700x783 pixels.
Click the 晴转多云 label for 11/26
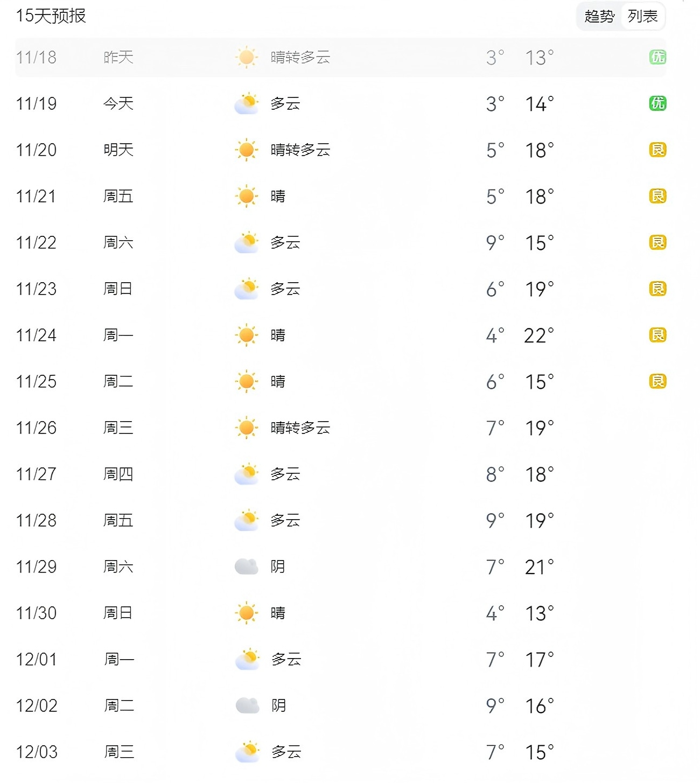[300, 428]
